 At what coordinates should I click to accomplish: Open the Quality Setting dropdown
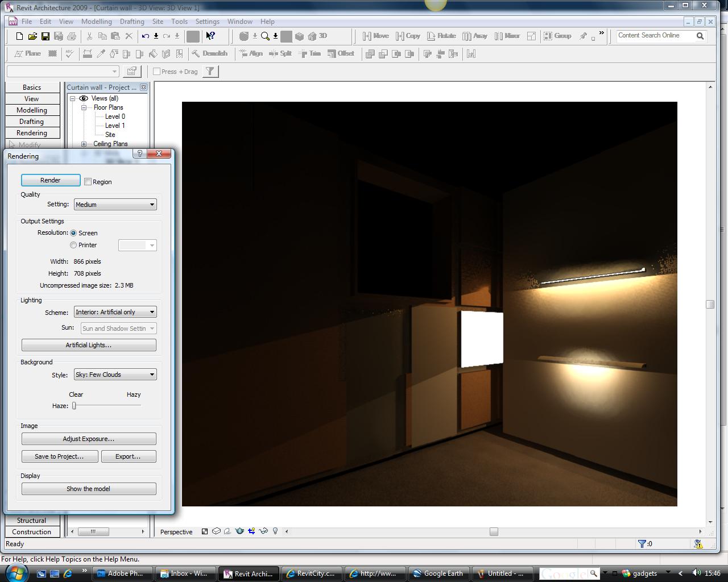pos(115,205)
